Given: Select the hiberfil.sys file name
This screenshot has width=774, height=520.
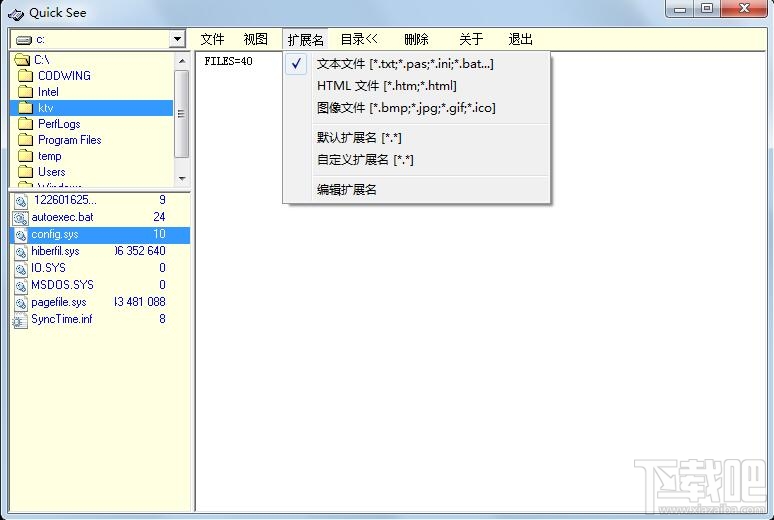Looking at the screenshot, I should click(x=55, y=251).
